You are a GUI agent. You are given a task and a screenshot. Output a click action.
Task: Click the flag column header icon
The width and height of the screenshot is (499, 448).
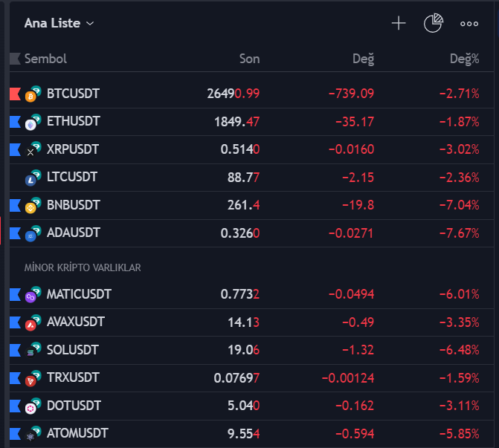15,59
